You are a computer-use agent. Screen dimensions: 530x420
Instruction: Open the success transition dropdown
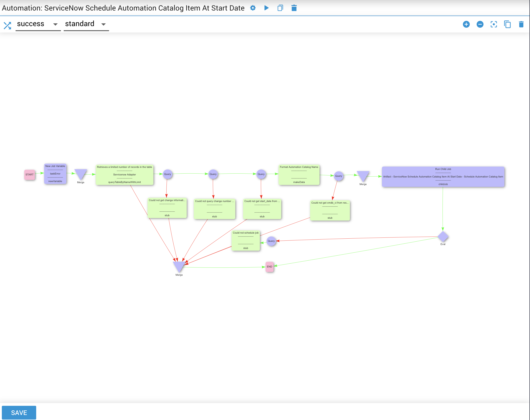point(38,24)
